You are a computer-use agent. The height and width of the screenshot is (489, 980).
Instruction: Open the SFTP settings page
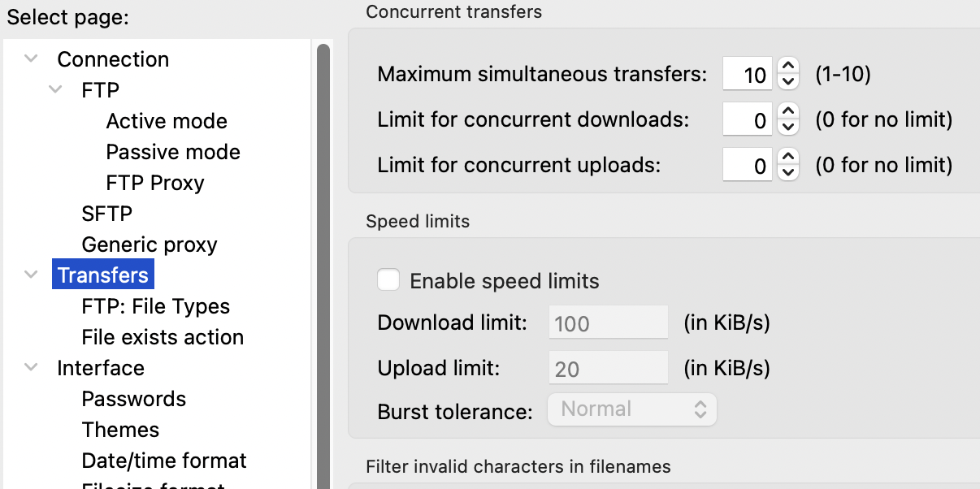(x=105, y=213)
